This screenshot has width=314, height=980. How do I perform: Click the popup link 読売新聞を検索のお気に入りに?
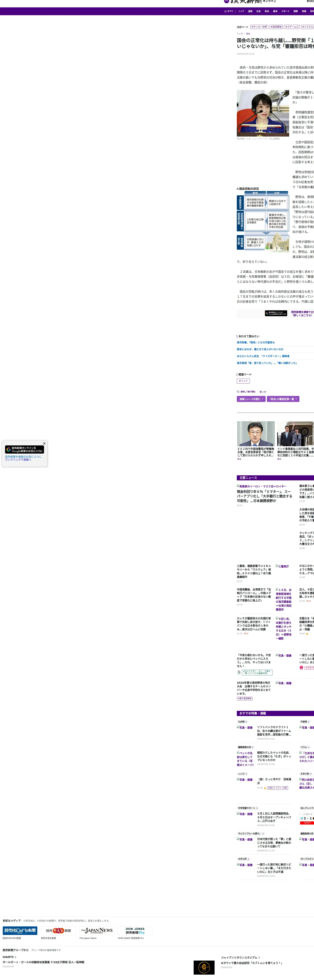tap(23, 458)
